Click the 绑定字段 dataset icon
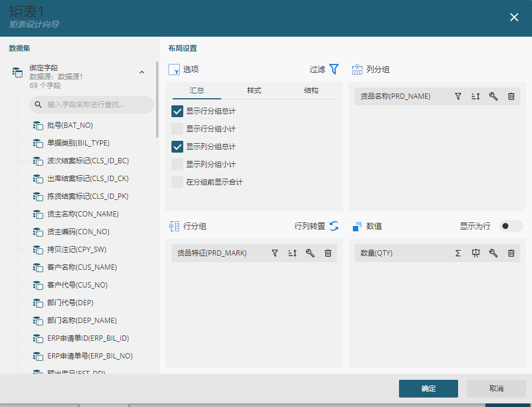The height and width of the screenshot is (407, 532). tap(17, 72)
